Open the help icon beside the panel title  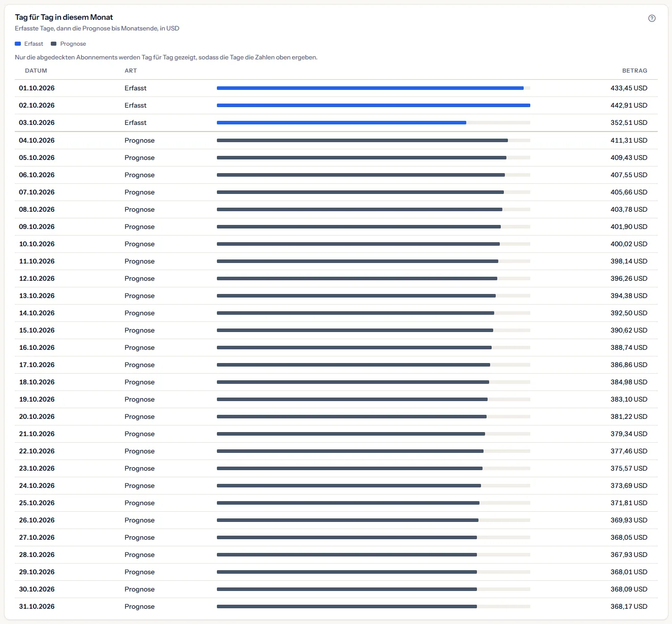point(652,18)
